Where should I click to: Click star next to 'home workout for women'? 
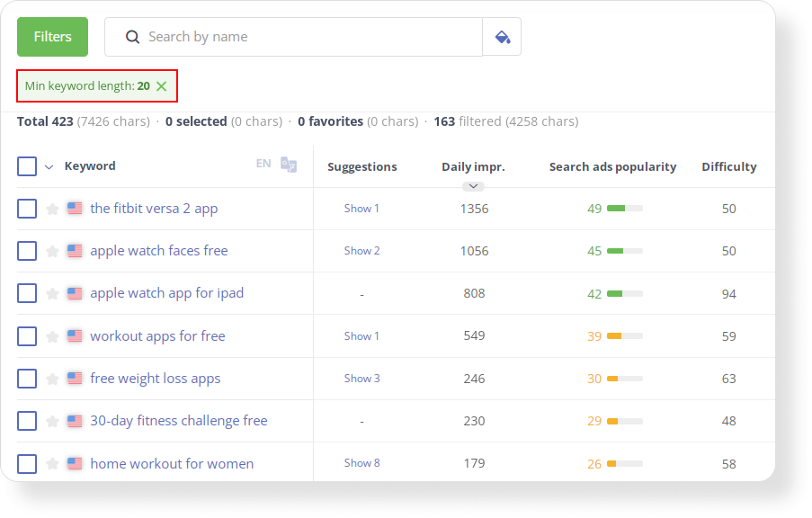click(52, 464)
